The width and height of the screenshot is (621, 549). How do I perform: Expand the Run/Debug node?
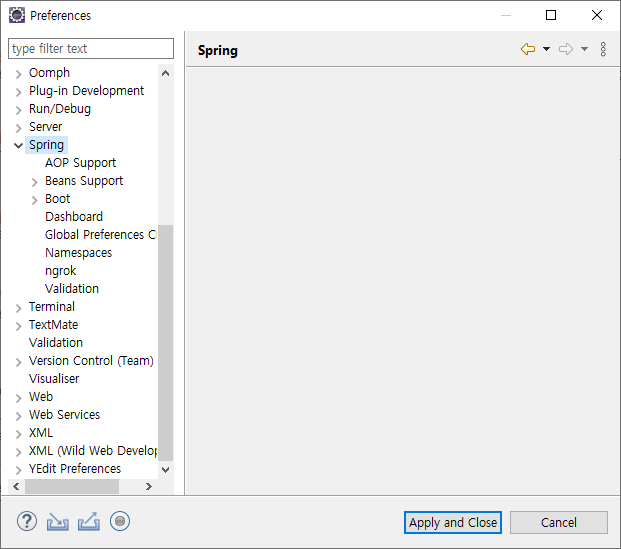coord(18,110)
